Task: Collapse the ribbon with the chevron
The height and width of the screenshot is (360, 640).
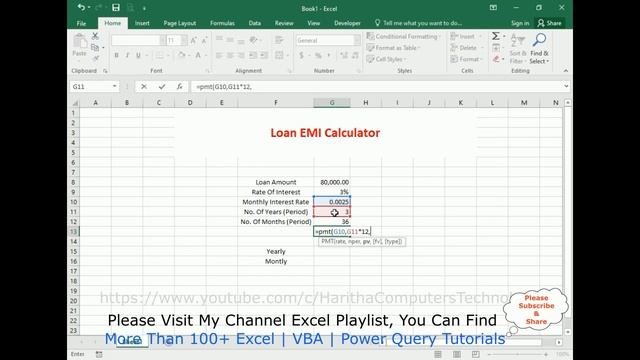Action: point(566,71)
